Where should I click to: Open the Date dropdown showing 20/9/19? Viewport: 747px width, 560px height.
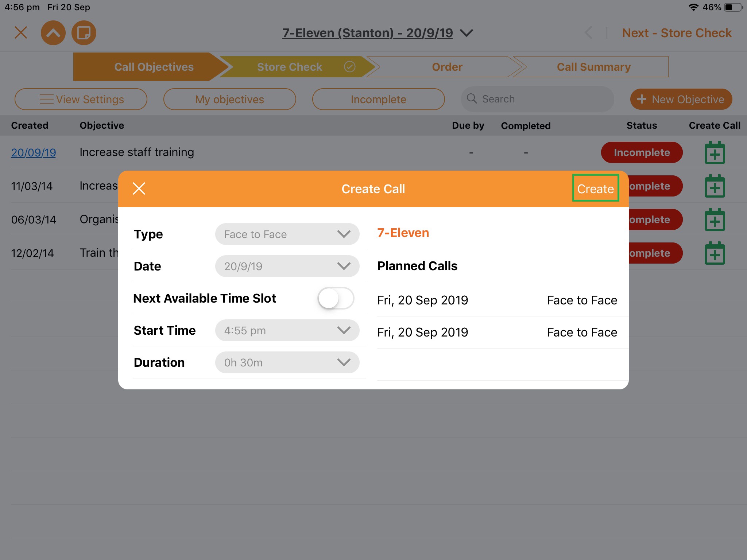(x=287, y=266)
